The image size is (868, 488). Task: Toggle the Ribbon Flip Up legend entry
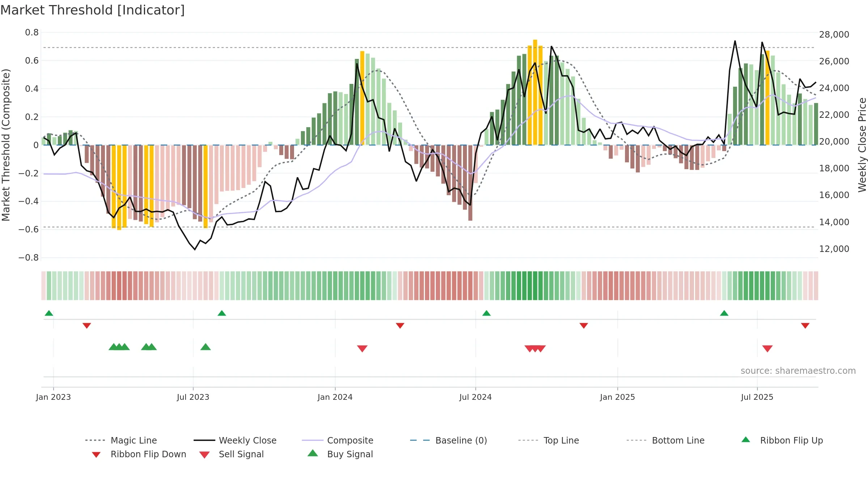782,440
